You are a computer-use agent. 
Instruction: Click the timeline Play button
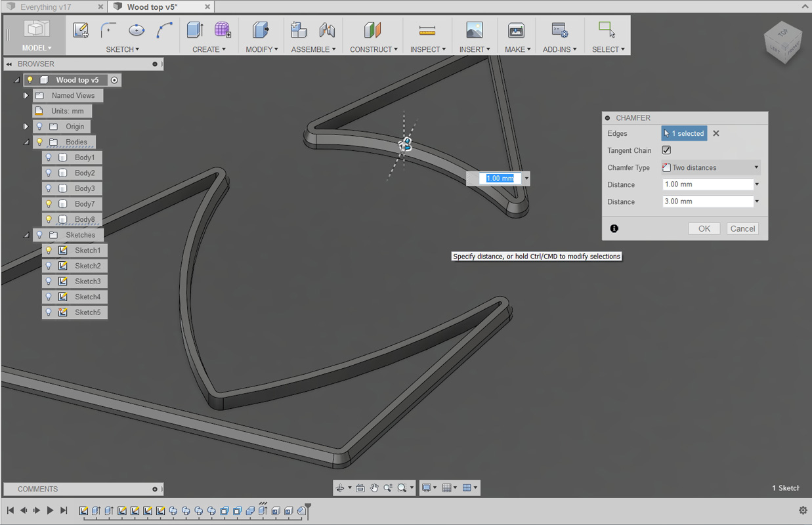tap(50, 510)
